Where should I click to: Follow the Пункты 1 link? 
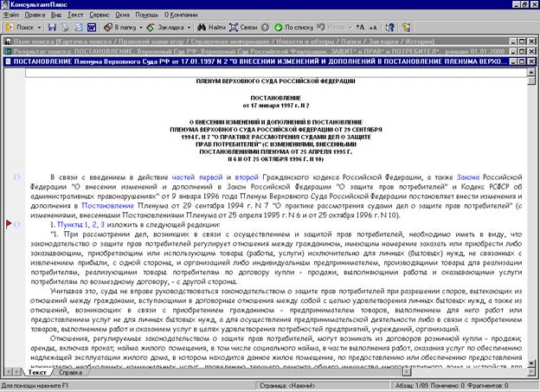tap(73, 225)
